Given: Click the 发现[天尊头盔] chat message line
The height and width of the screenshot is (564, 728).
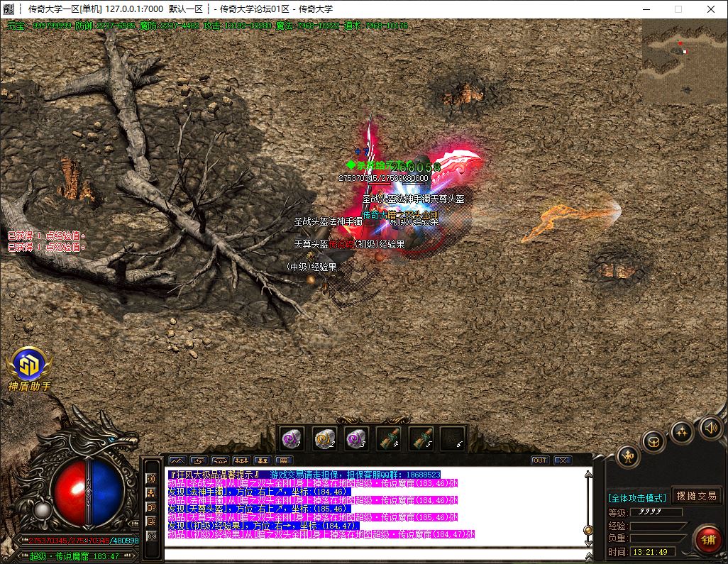Looking at the screenshot, I should [x=258, y=509].
